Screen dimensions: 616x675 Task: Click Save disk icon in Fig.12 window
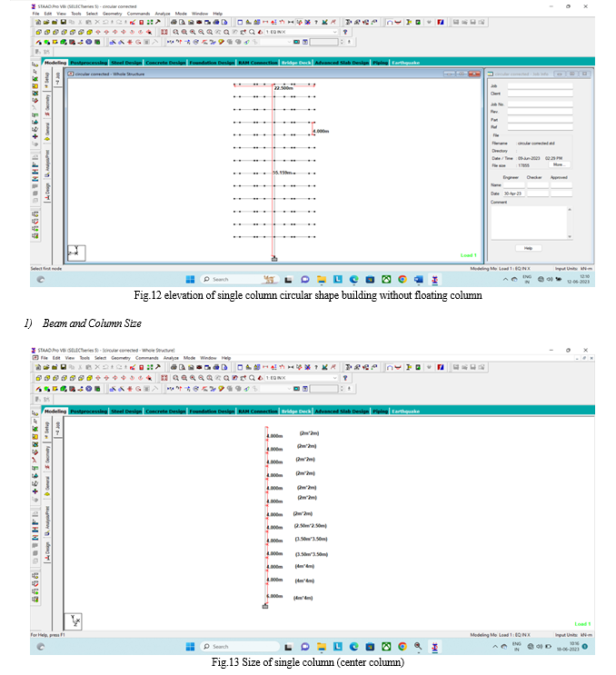(x=64, y=22)
